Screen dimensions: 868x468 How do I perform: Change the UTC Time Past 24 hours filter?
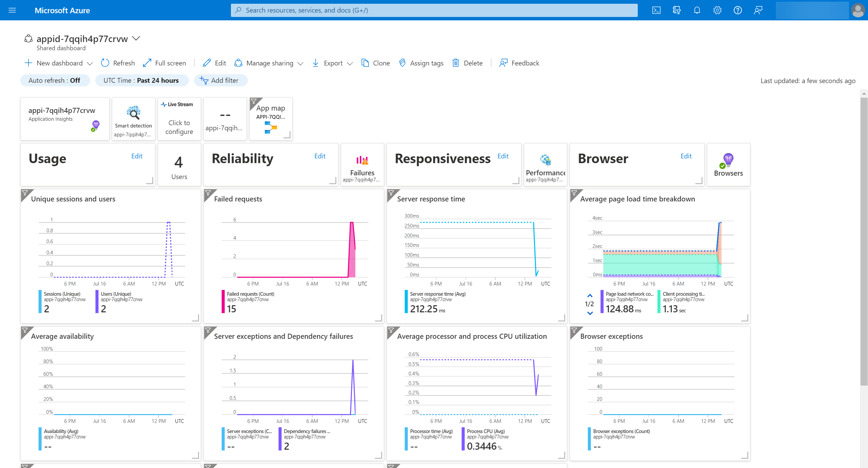point(141,80)
